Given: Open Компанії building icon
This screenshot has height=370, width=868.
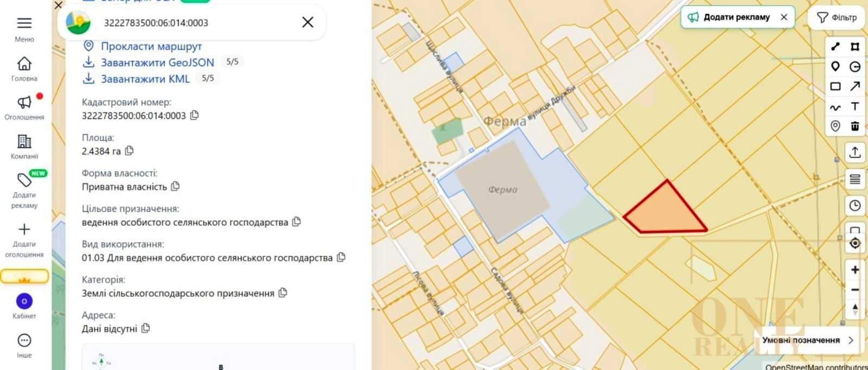Looking at the screenshot, I should [24, 141].
